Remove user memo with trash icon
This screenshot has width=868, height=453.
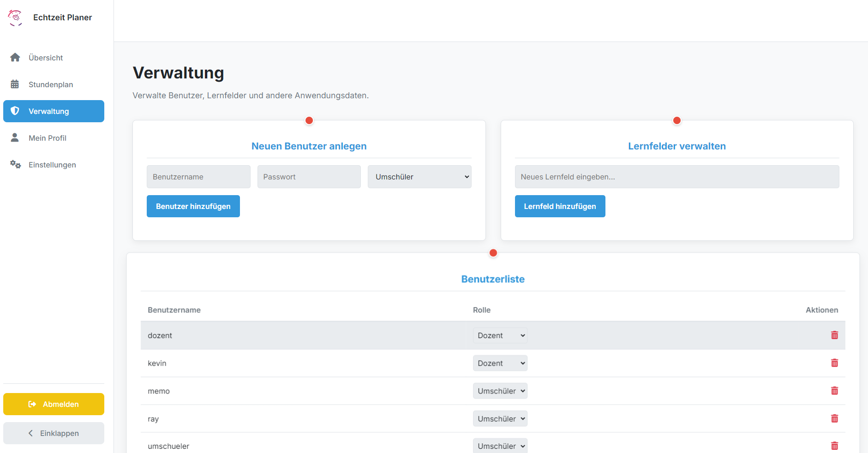click(x=834, y=391)
